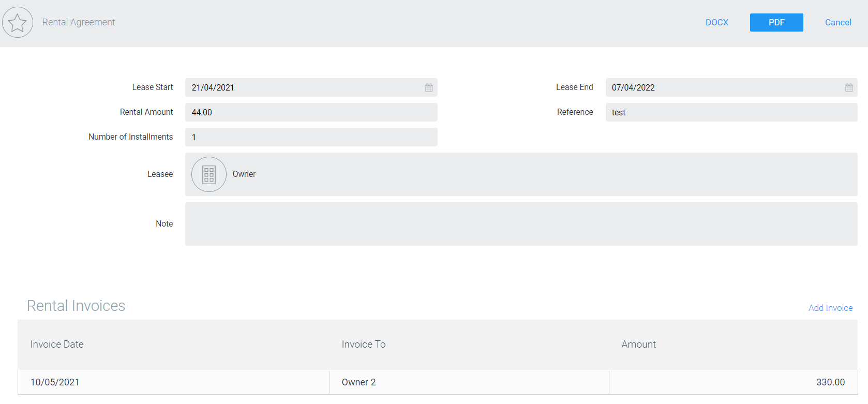Click the Amount column header
Viewport: 868px width, 404px height.
[638, 345]
